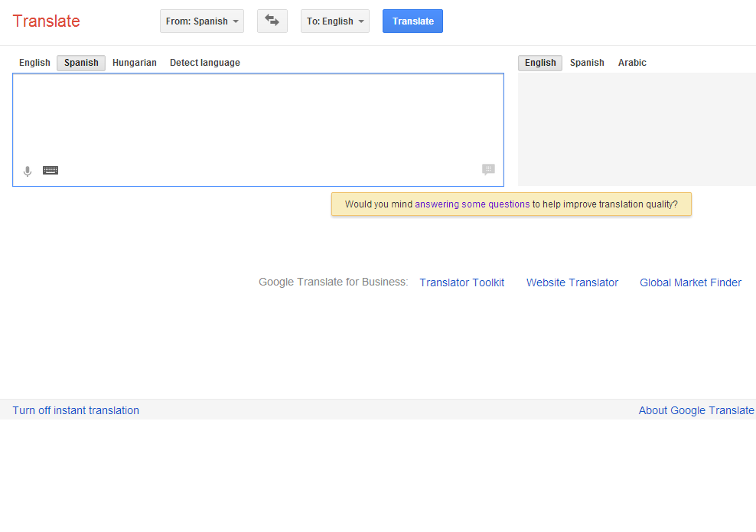Open Translator Toolkit link
The width and height of the screenshot is (756, 532).
point(462,282)
